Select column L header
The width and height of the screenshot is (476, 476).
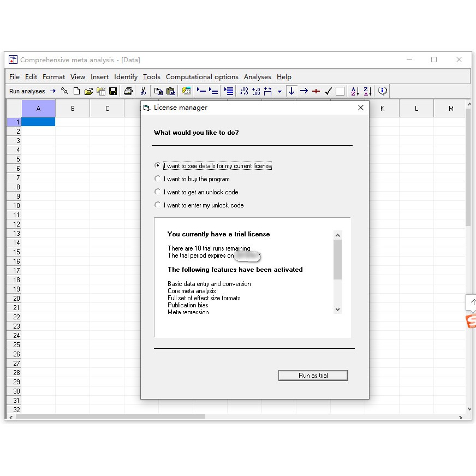(x=416, y=109)
